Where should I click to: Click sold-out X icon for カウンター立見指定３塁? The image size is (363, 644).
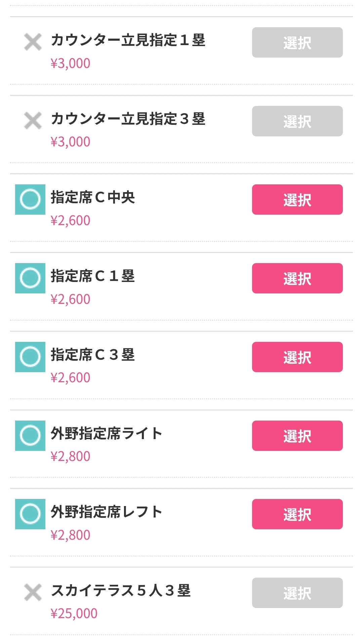(x=33, y=121)
